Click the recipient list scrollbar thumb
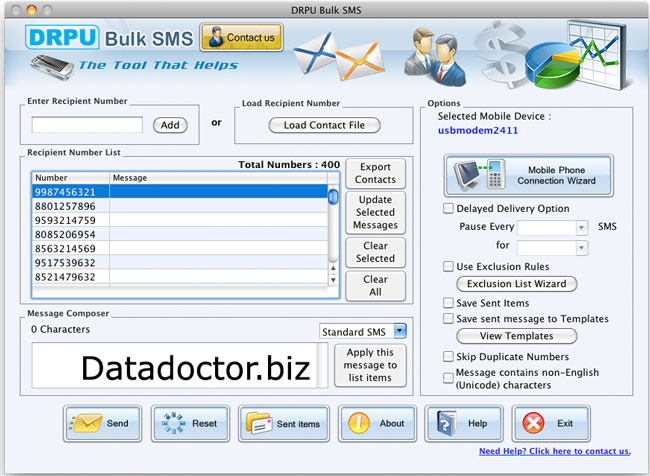 [x=333, y=197]
